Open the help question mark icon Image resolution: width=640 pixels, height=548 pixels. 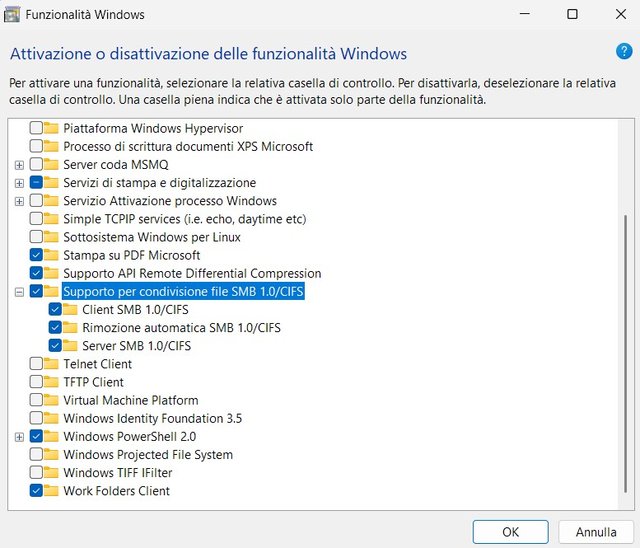click(624, 52)
